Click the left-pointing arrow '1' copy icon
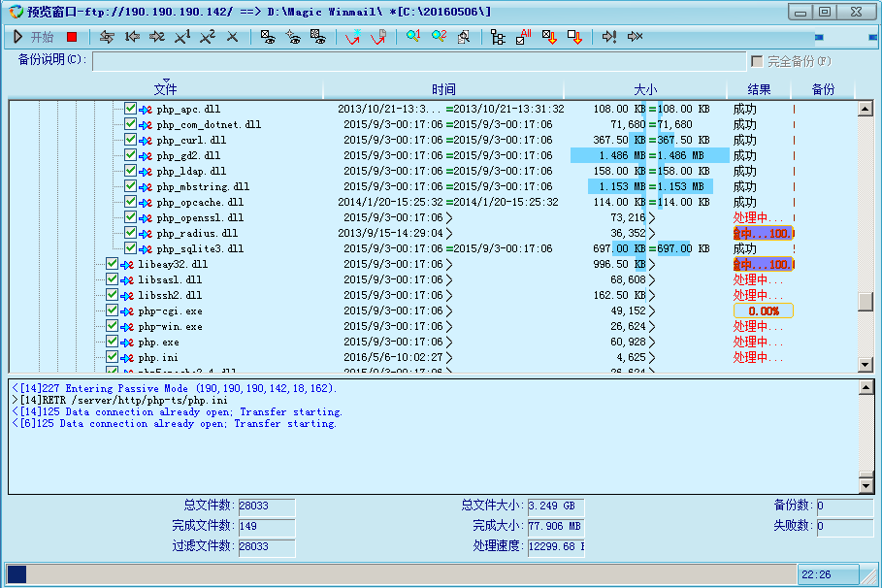 (132, 37)
